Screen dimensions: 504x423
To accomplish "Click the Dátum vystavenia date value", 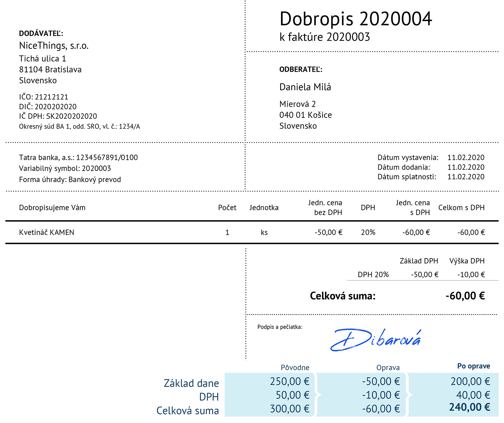I will [x=466, y=157].
